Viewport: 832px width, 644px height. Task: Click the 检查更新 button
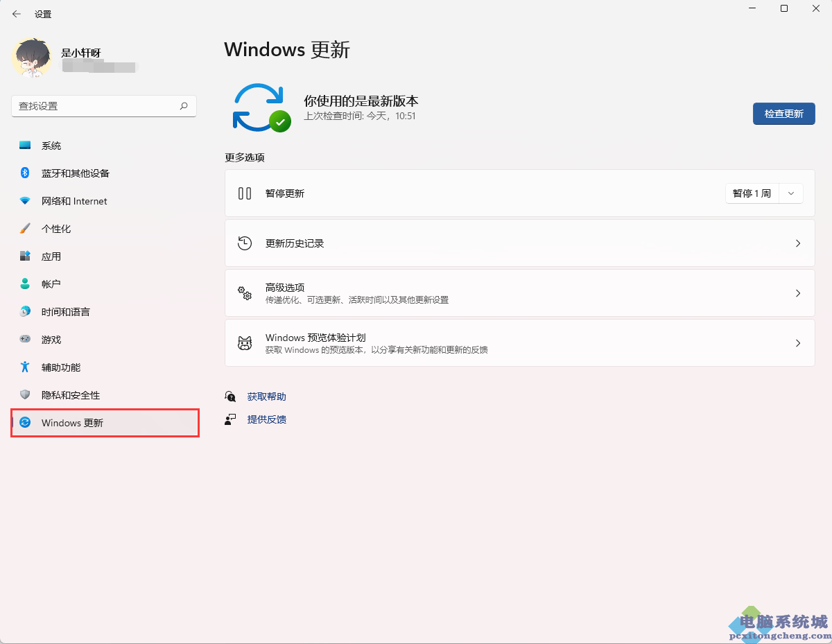783,114
